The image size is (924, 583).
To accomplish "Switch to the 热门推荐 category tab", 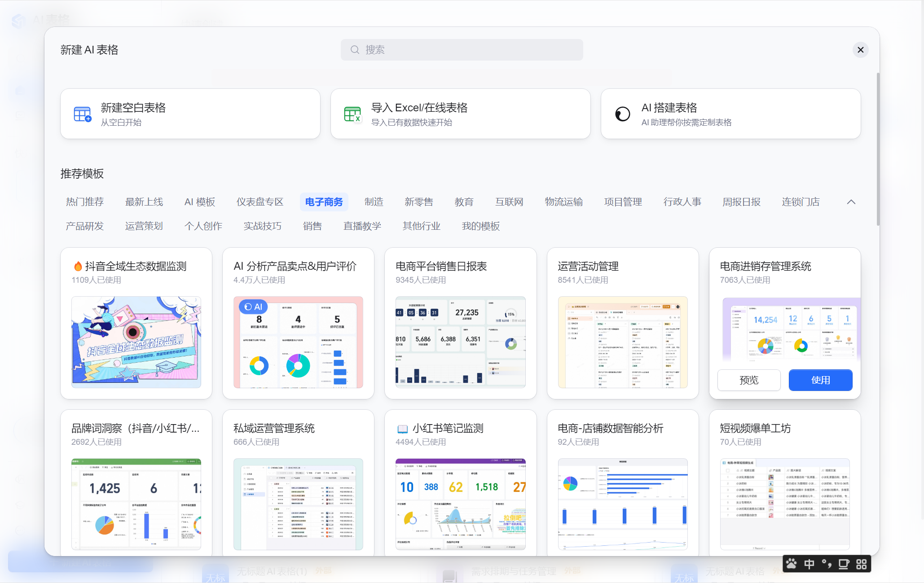I will click(x=85, y=202).
